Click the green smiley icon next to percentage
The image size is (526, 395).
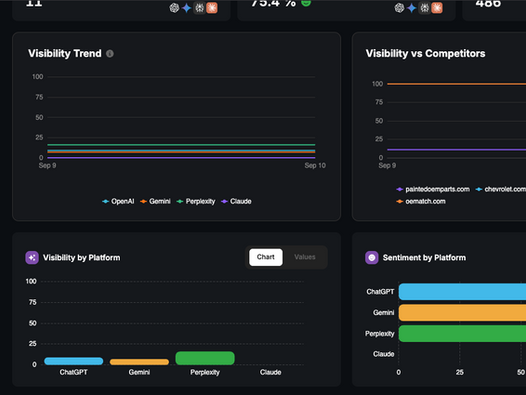point(306,3)
